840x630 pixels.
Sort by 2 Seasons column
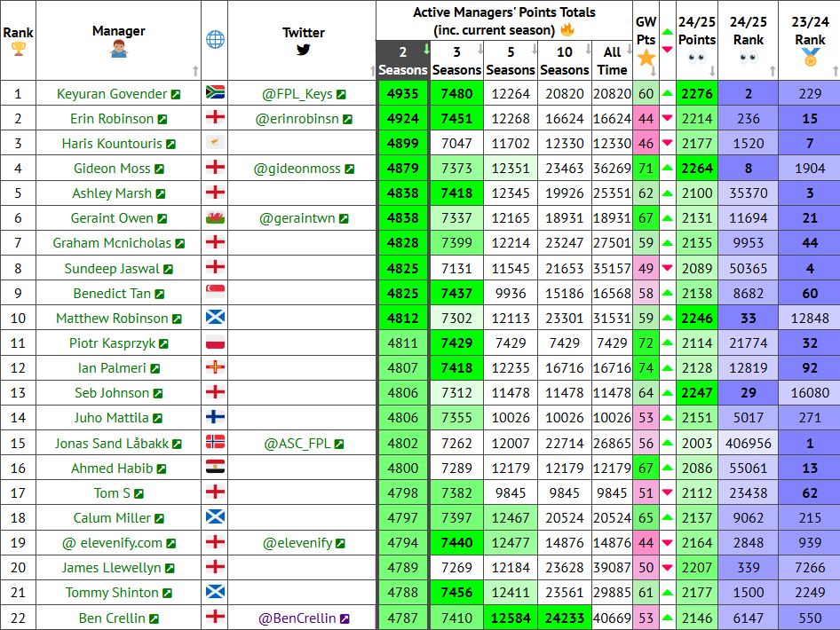click(x=403, y=60)
